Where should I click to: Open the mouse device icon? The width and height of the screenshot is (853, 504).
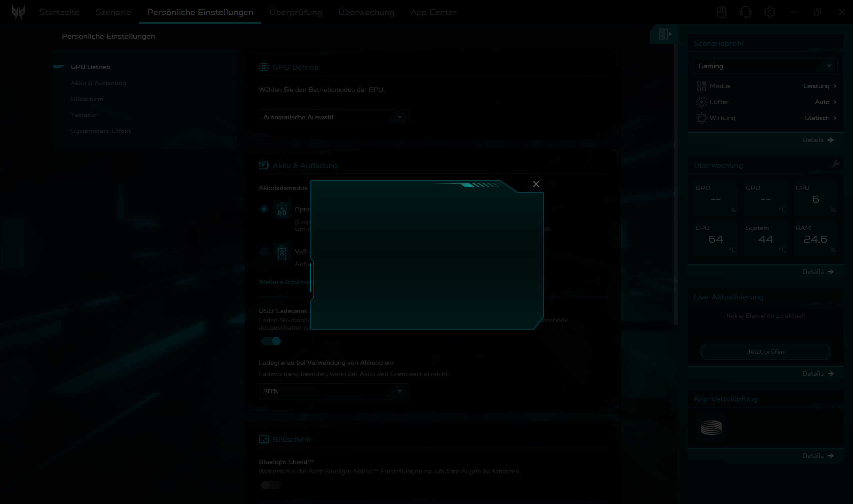point(721,12)
